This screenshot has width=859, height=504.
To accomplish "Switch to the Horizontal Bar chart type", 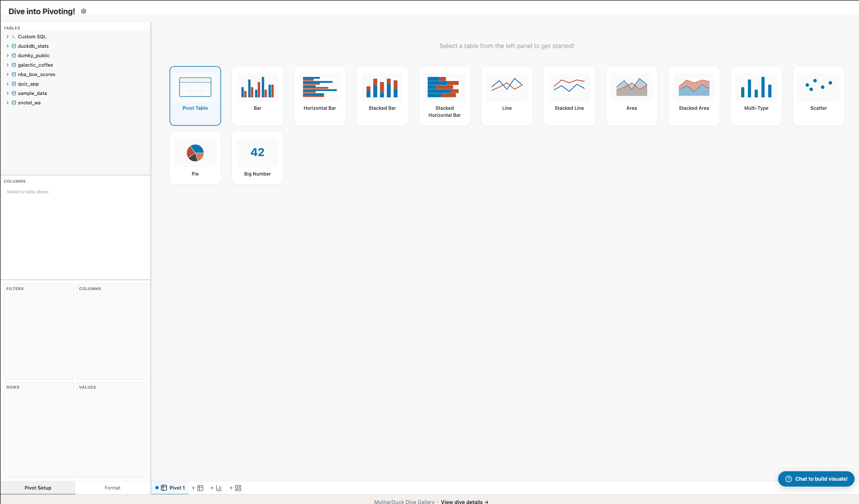I will tap(319, 95).
